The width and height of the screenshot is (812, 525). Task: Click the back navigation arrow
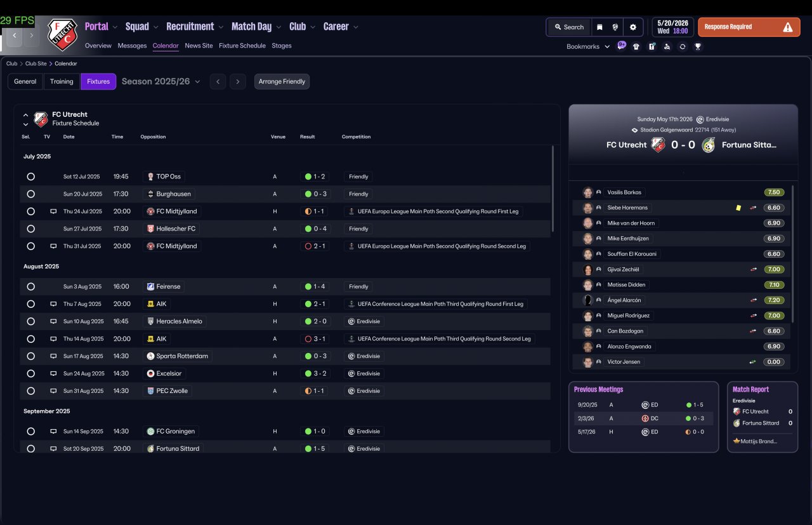pos(14,36)
